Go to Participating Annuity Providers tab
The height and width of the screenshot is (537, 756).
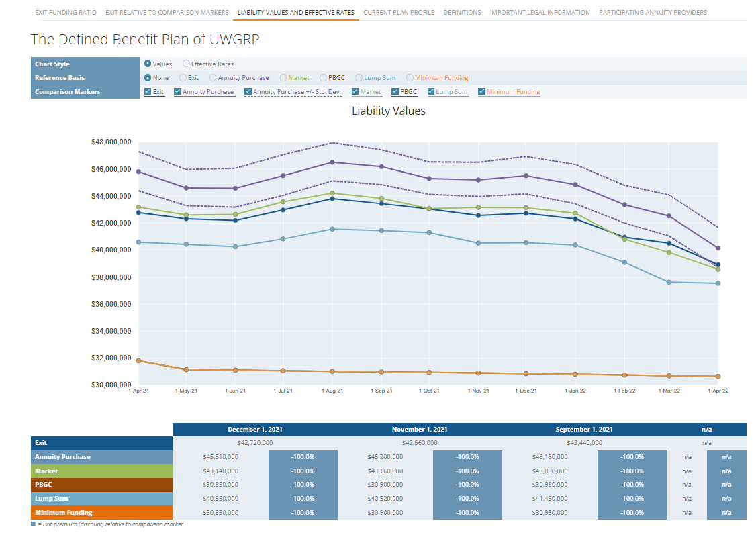coord(653,13)
